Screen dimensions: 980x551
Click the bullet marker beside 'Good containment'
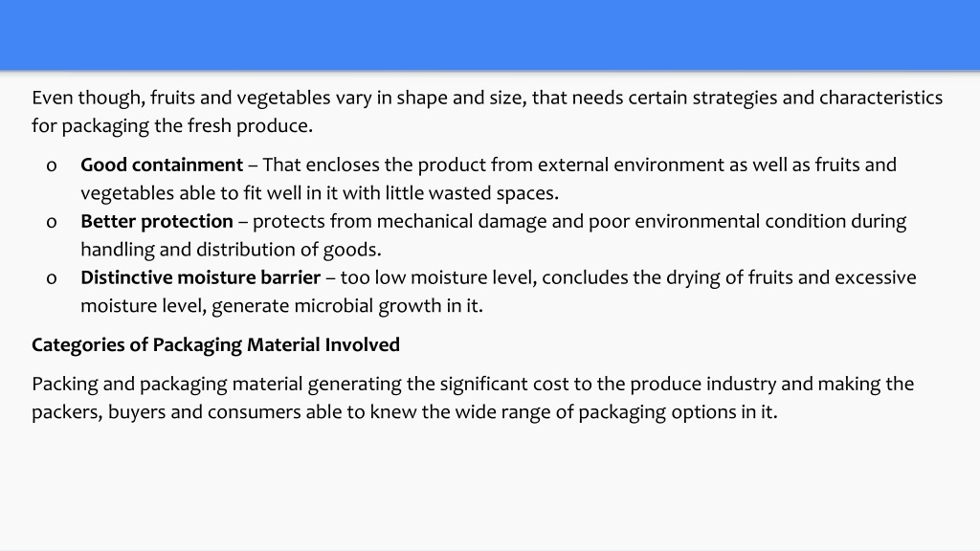pyautogui.click(x=52, y=166)
